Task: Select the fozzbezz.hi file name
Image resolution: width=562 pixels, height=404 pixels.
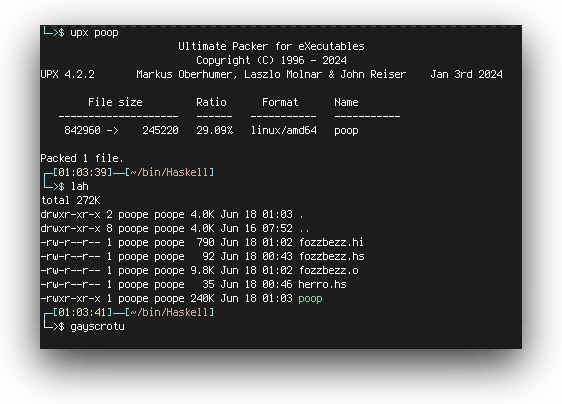Action: point(331,242)
